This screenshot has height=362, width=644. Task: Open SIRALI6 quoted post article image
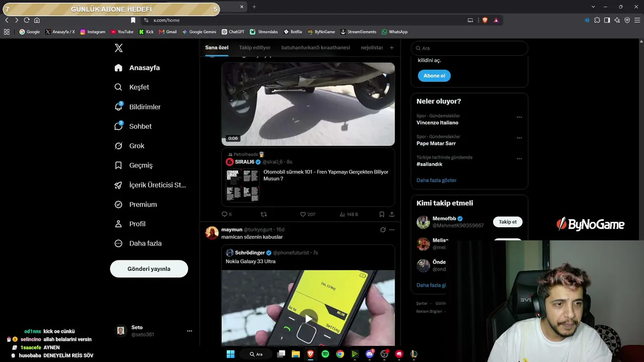[x=243, y=186]
